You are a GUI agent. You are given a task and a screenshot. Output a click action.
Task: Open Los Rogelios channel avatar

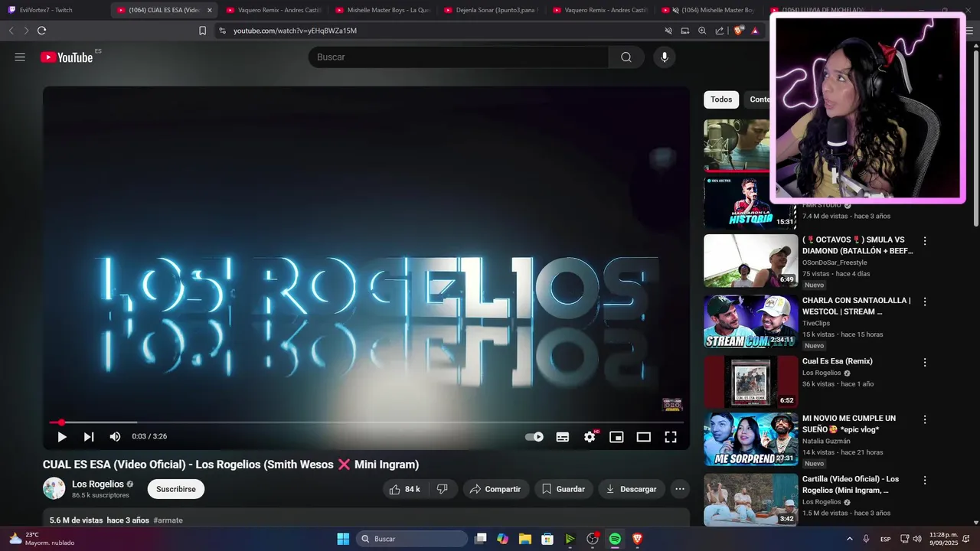point(54,488)
